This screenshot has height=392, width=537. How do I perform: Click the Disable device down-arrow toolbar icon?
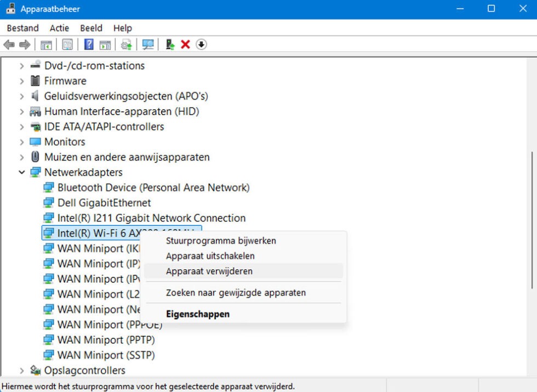(201, 44)
